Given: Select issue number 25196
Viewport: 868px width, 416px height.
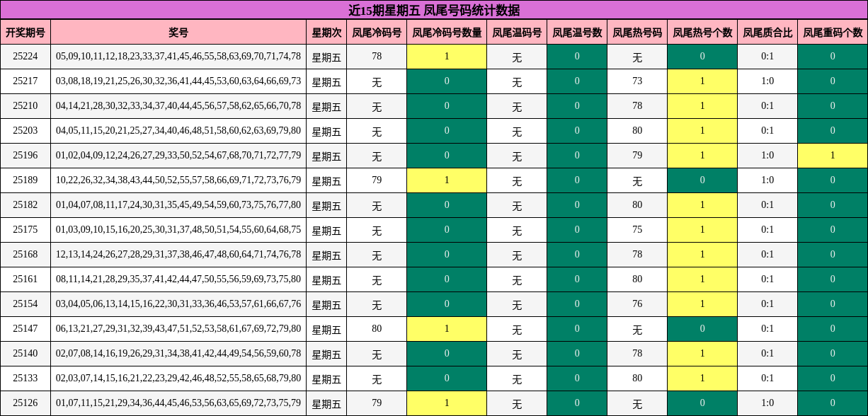Looking at the screenshot, I should [25, 156].
